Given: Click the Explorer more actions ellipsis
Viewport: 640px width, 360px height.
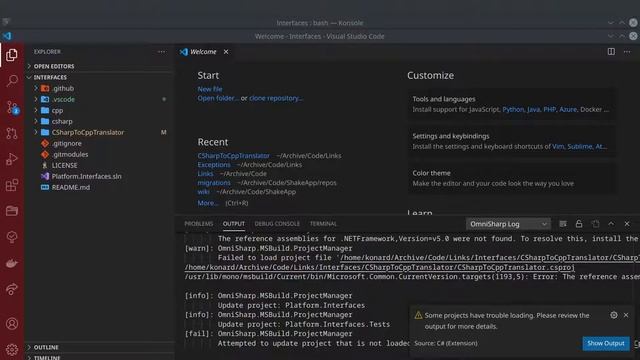Looking at the screenshot, I should (162, 52).
